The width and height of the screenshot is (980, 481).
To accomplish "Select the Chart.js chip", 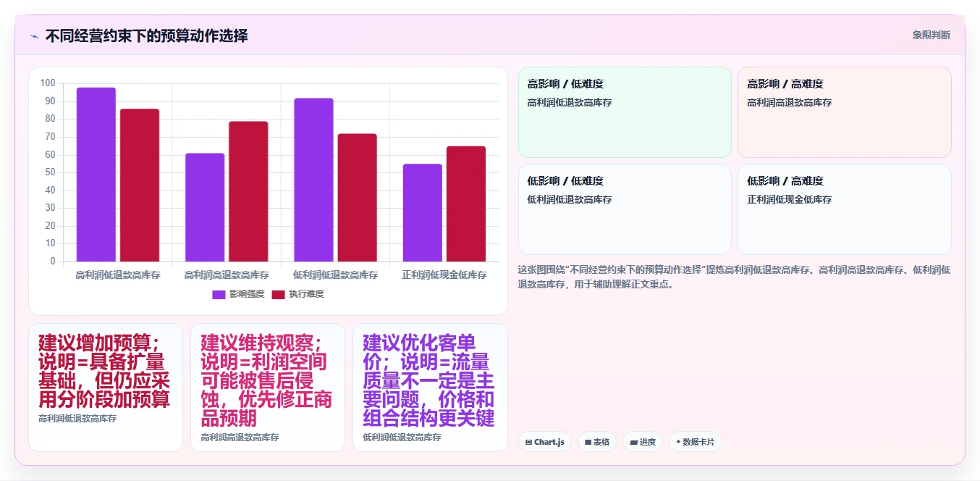I will click(x=545, y=442).
